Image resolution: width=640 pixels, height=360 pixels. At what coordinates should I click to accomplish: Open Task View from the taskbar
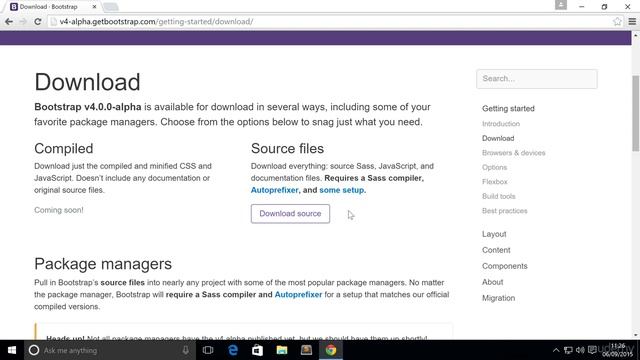pyautogui.click(x=208, y=350)
